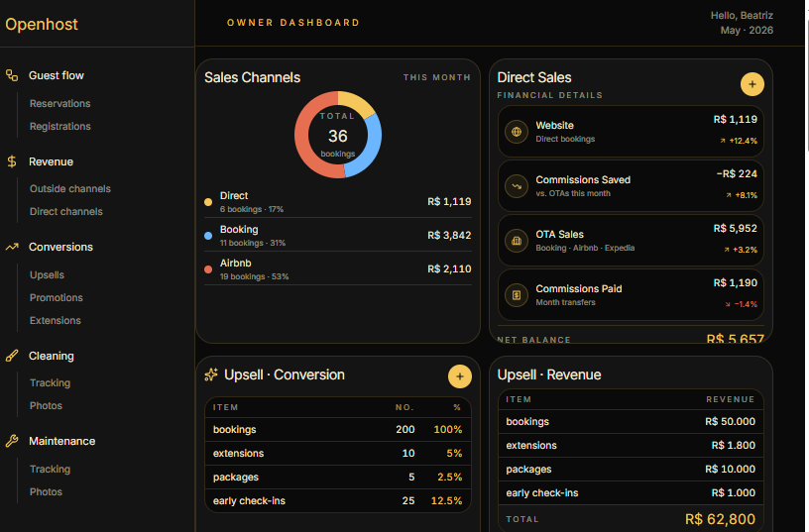Open the Website direct bookings card
The width and height of the screenshot is (809, 532).
631,132
